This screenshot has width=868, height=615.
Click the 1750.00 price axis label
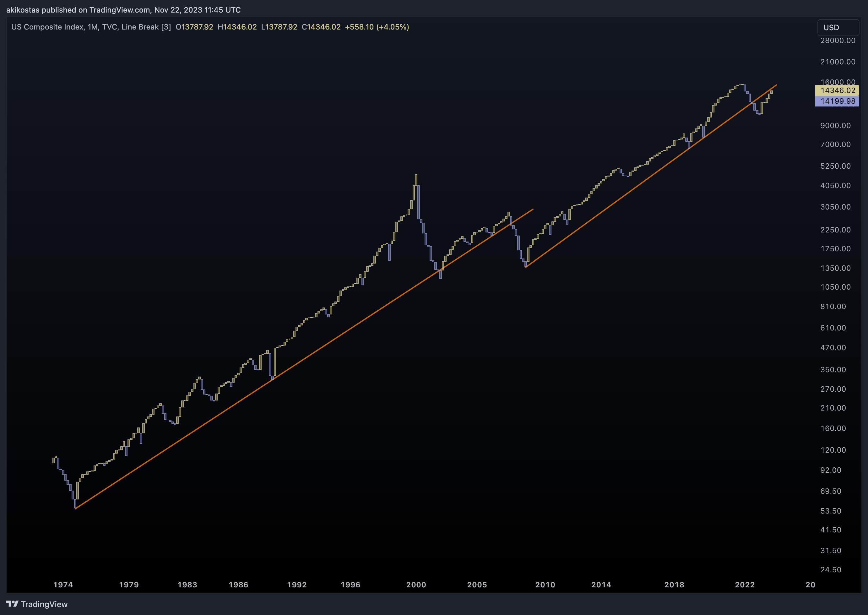click(x=835, y=248)
